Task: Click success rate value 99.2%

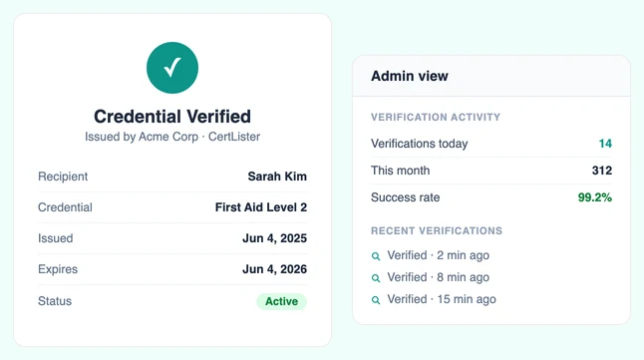Action: tap(595, 197)
